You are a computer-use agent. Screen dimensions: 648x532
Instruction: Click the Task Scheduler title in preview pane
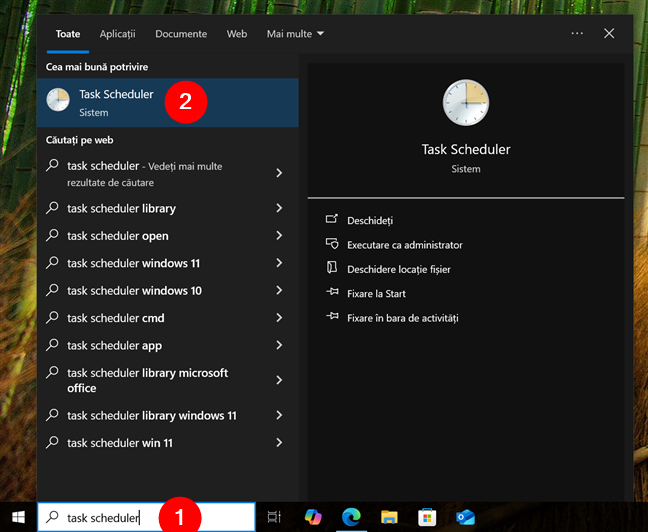pos(466,149)
